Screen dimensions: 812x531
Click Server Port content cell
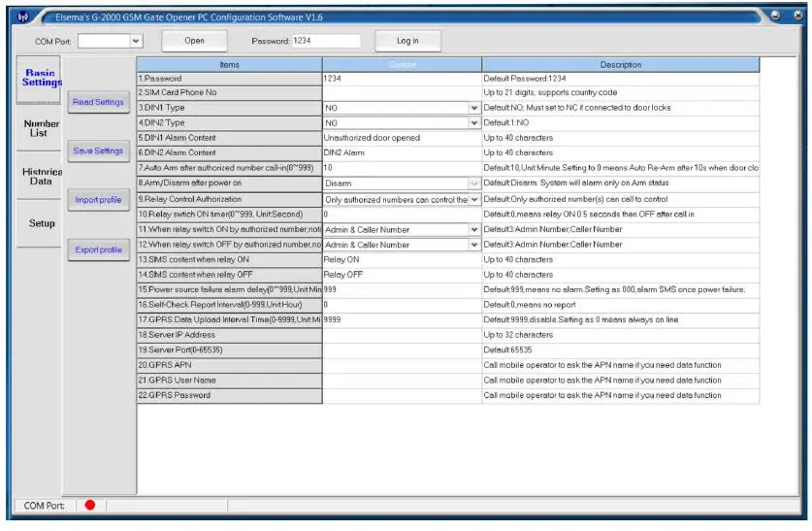[x=402, y=349]
